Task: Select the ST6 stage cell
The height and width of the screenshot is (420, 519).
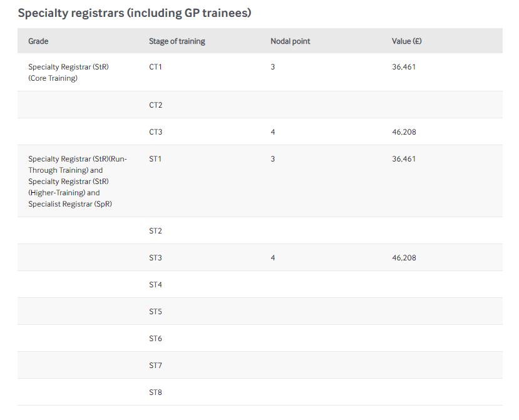Action: pos(155,339)
